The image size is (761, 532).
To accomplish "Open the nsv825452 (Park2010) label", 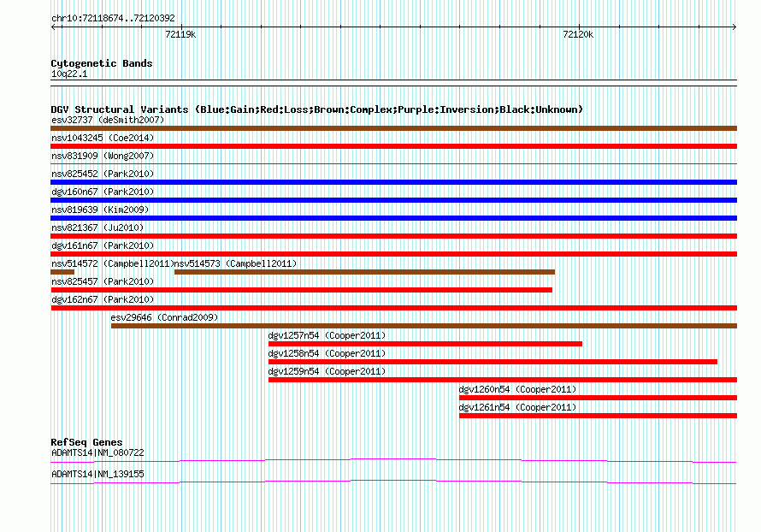I will point(103,174).
